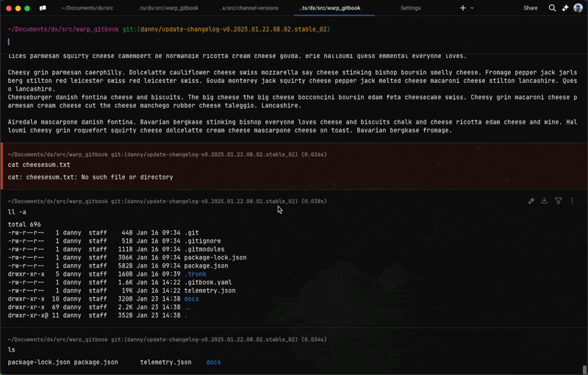Viewport: 588px width, 375px height.
Task: Click the Share button
Action: (530, 8)
